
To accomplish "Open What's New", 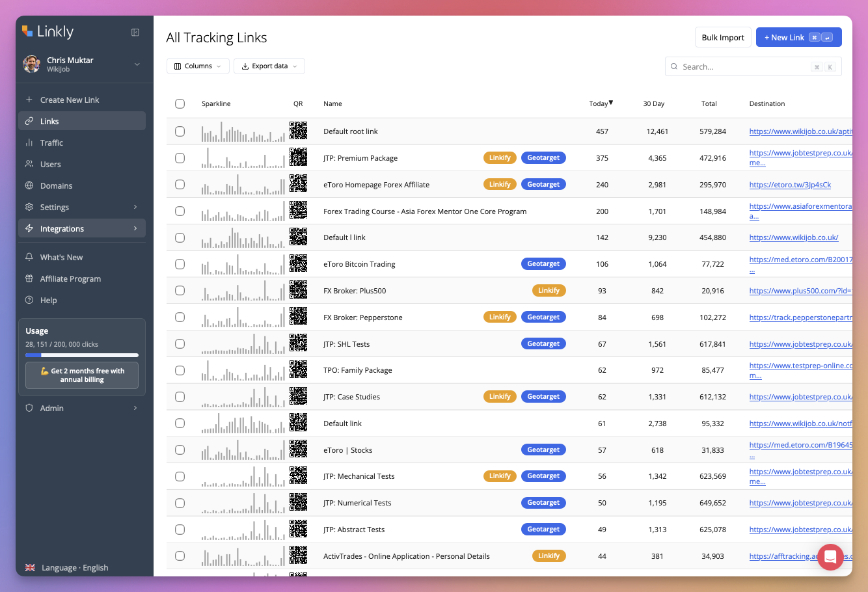I will click(82, 257).
